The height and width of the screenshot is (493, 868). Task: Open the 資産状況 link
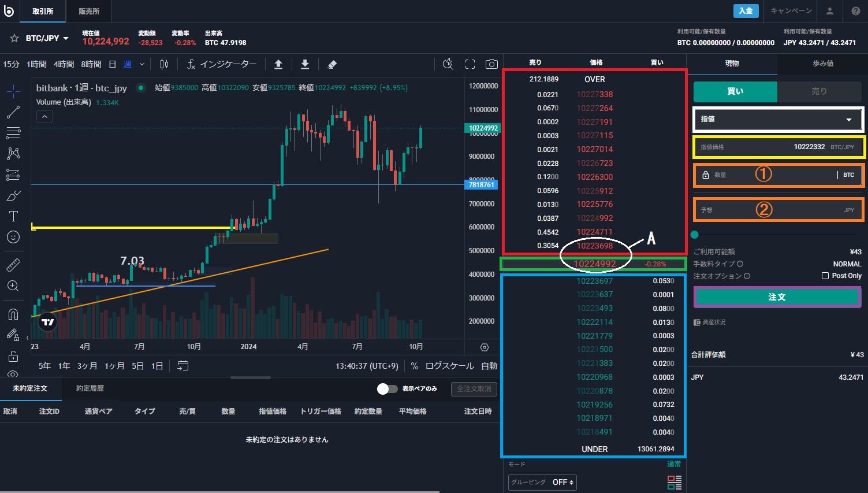pos(710,323)
